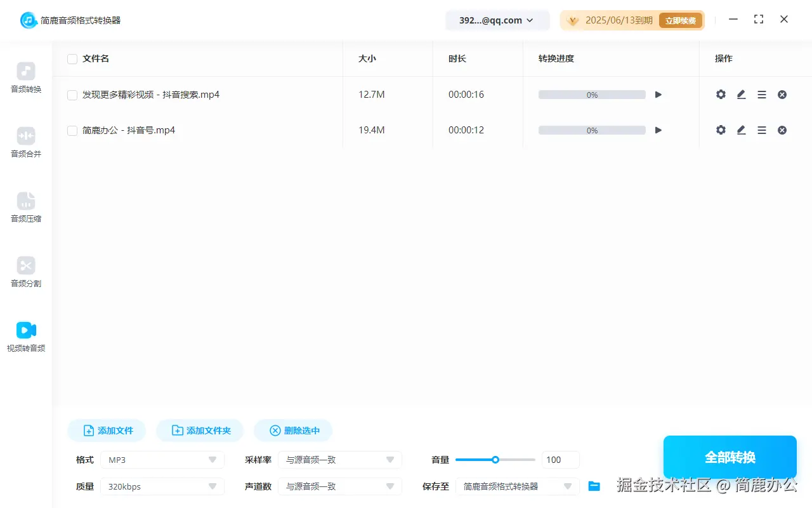This screenshot has width=812, height=508.
Task: Click progress bar of 发现更多精彩视频 file
Action: [592, 95]
